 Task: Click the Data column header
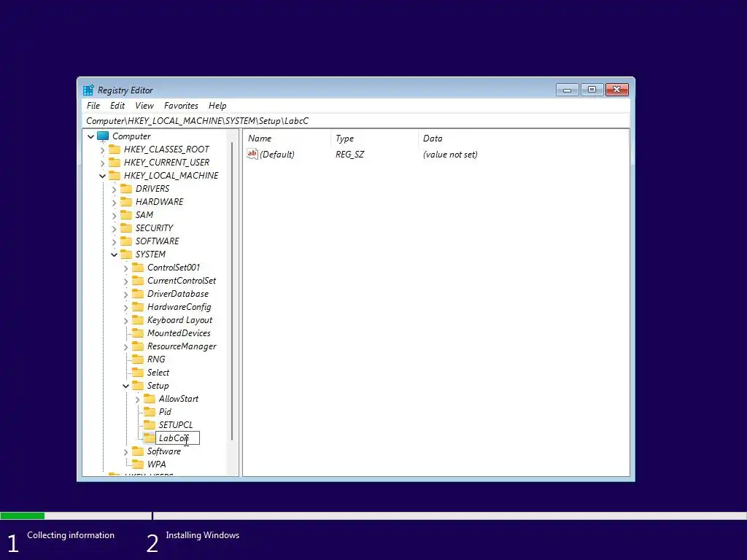[x=523, y=139]
